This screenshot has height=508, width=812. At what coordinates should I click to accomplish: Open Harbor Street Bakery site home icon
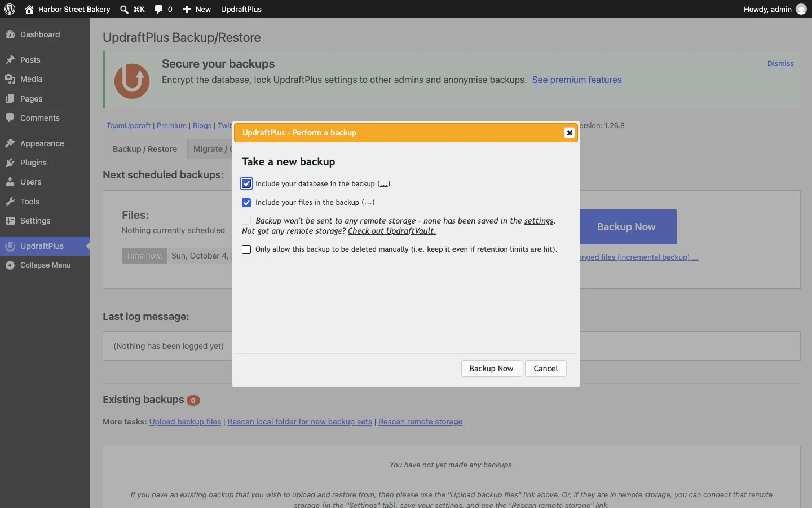(x=29, y=9)
